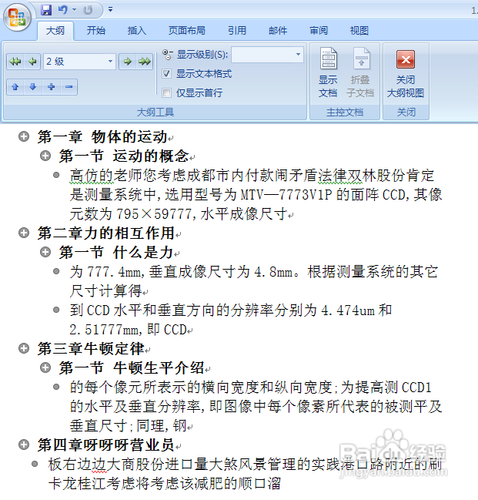Click heading text 第三章牛顿定律
The width and height of the screenshot is (478, 500).
[x=91, y=349]
